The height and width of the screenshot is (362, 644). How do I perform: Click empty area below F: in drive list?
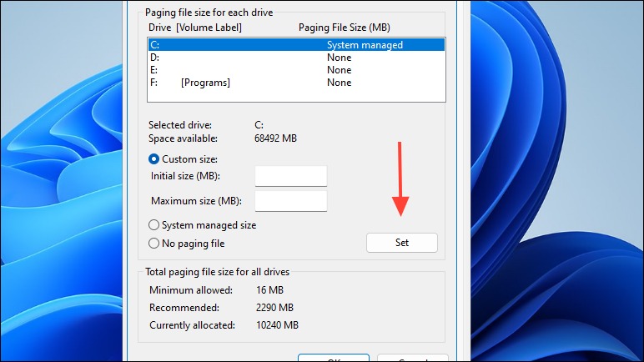[x=296, y=95]
